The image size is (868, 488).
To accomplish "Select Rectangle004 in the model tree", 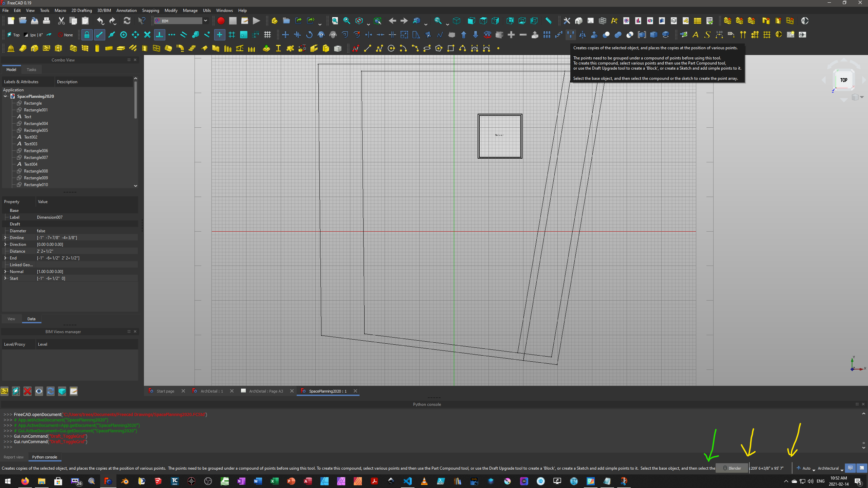I will [36, 124].
